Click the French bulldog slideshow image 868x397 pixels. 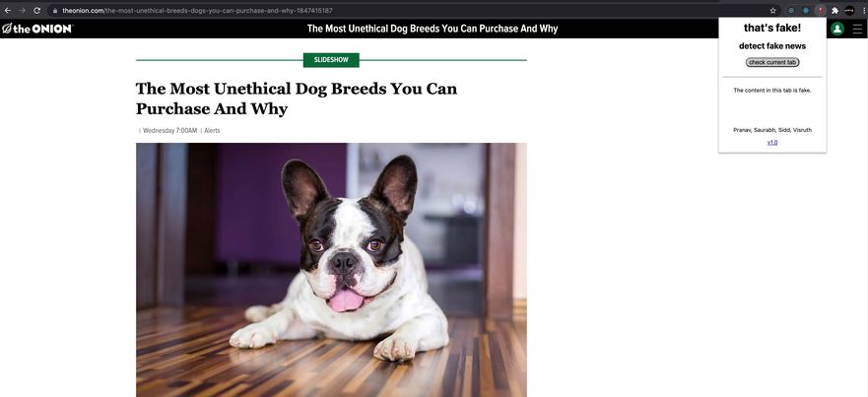pos(331,270)
